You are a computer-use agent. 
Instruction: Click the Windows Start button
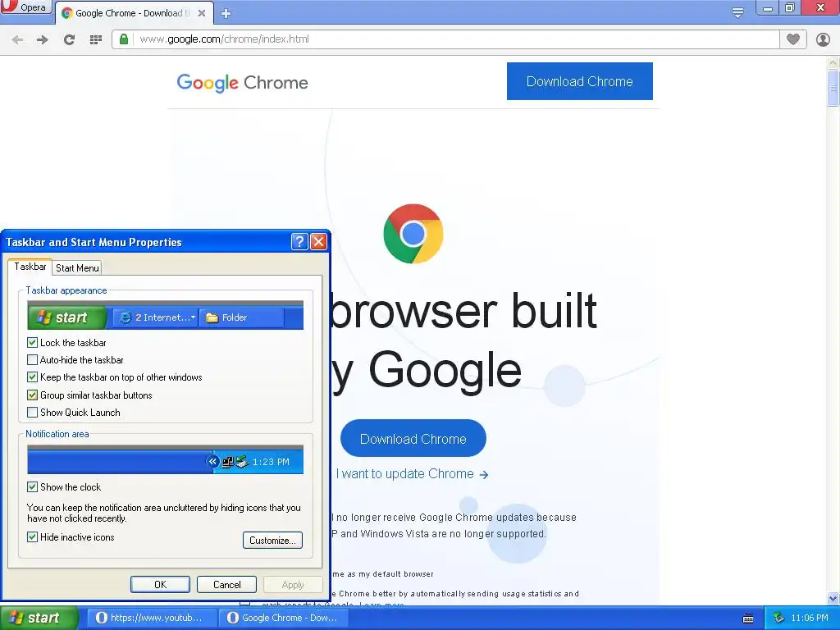[39, 618]
